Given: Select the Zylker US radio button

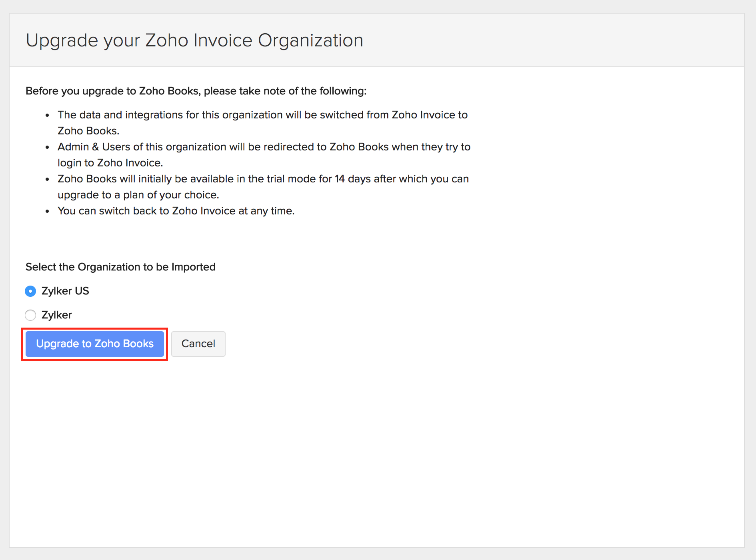Looking at the screenshot, I should point(30,291).
